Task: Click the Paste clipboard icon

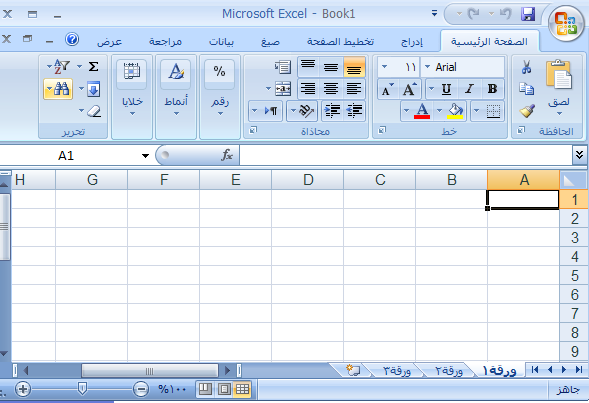Action: tap(559, 74)
